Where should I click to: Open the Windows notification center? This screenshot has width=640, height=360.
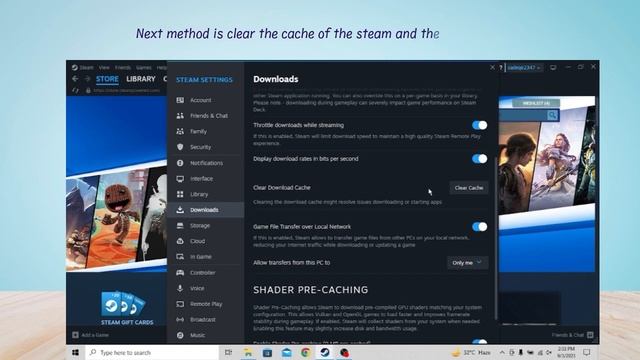[587, 352]
